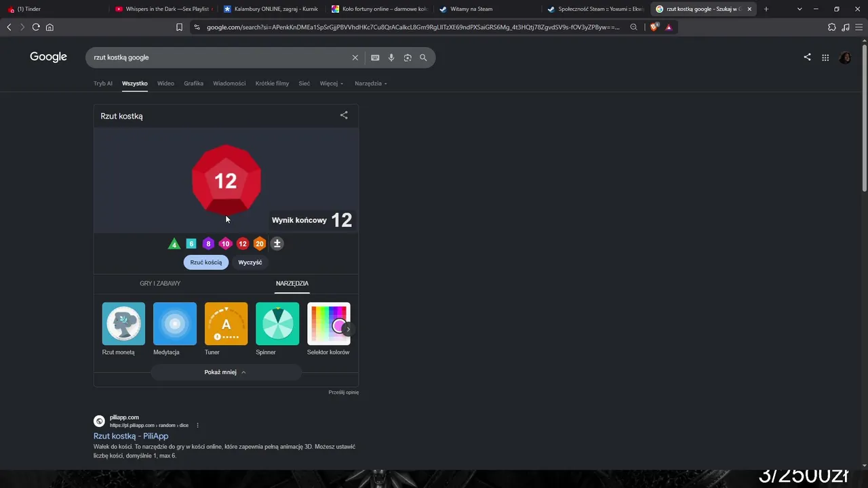Switch to Whispers in the Dark tab

(163, 9)
